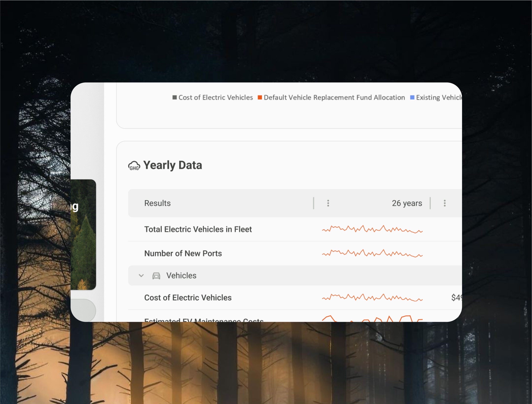Viewport: 532px width, 404px height.
Task: Click the blue Existing Vehicle legend square
Action: tap(412, 97)
